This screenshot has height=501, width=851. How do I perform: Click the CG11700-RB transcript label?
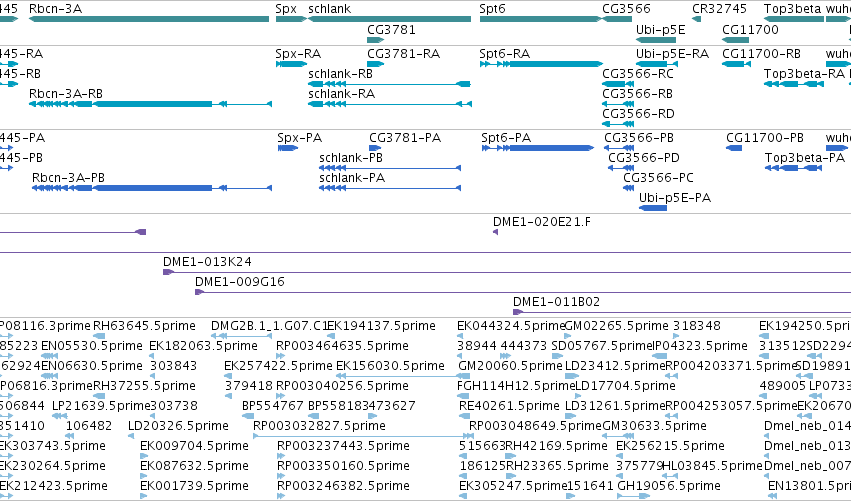pyautogui.click(x=761, y=54)
